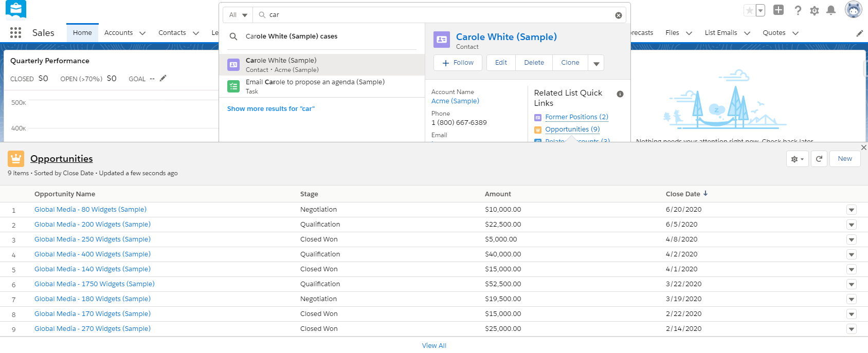Open the Notifications bell icon
This screenshot has width=868, height=353.
[831, 10]
